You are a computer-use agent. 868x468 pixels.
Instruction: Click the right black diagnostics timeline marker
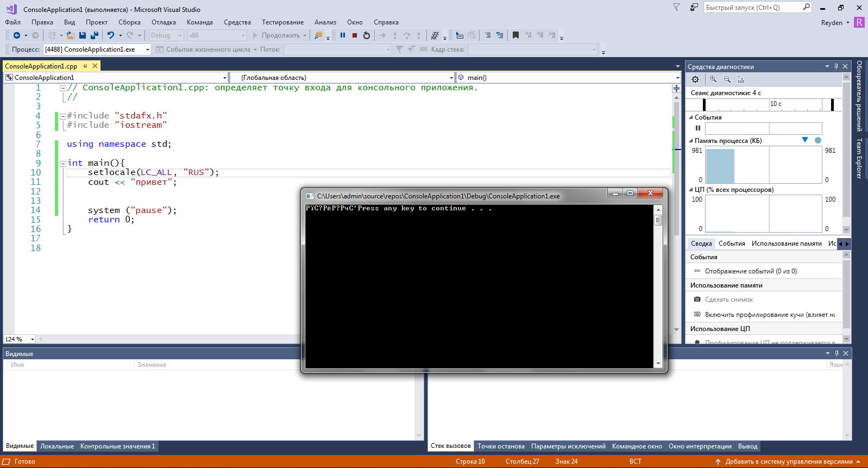pos(832,104)
